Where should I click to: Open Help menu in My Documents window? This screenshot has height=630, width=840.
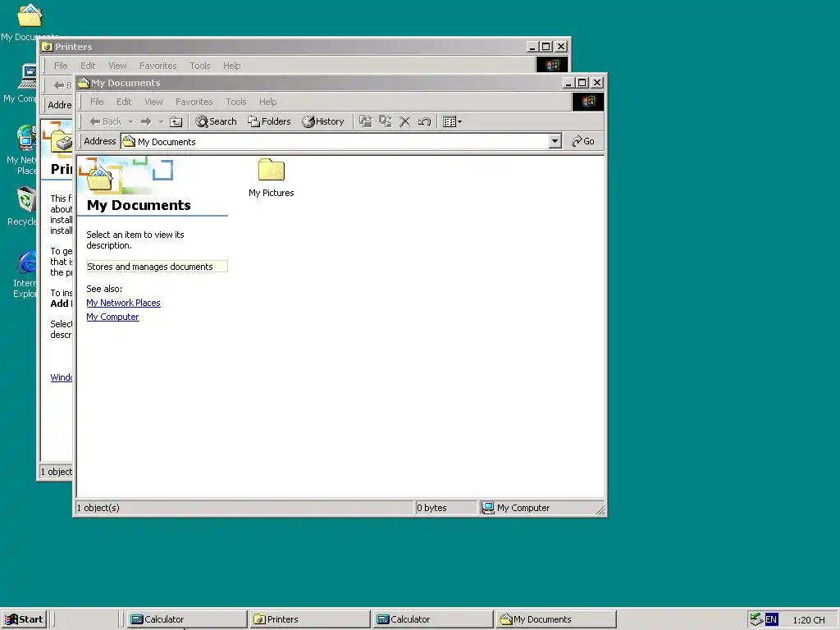tap(268, 102)
